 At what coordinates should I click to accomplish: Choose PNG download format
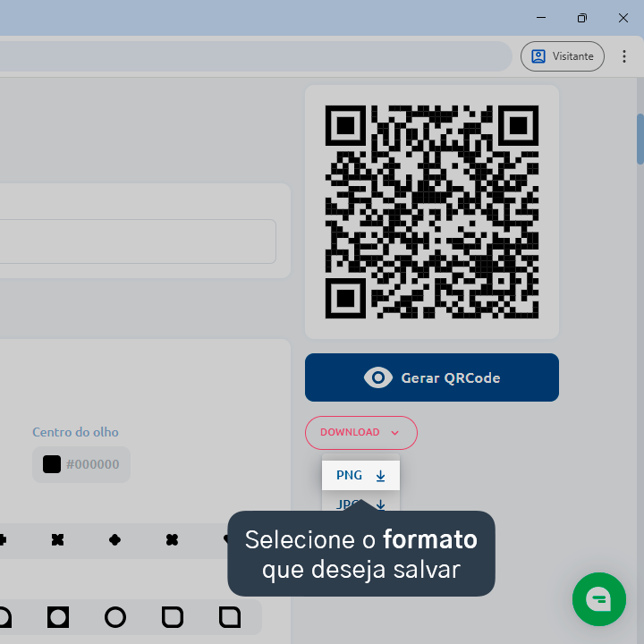[x=360, y=475]
